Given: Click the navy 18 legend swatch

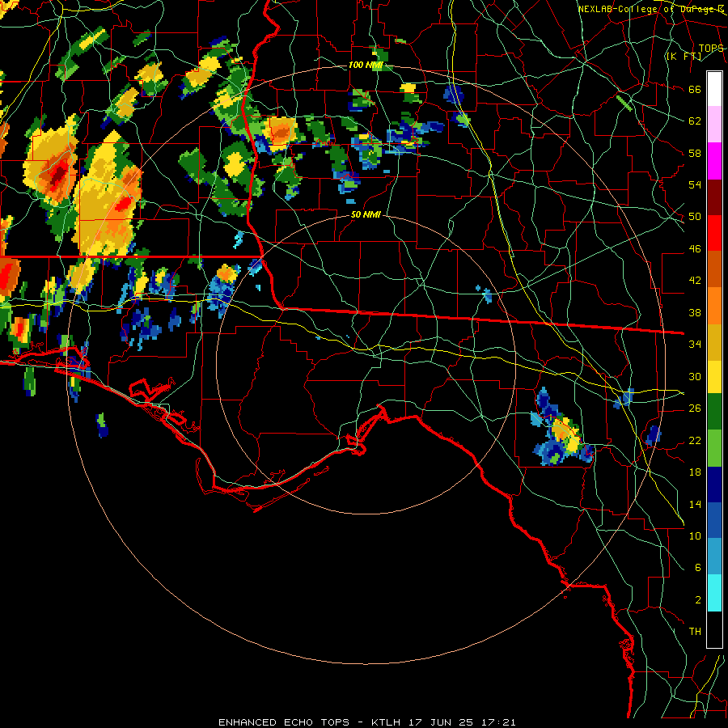Looking at the screenshot, I should [714, 484].
